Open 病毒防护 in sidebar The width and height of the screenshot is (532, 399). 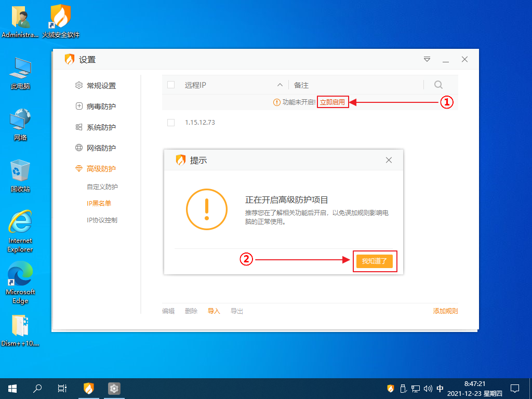[x=96, y=106]
